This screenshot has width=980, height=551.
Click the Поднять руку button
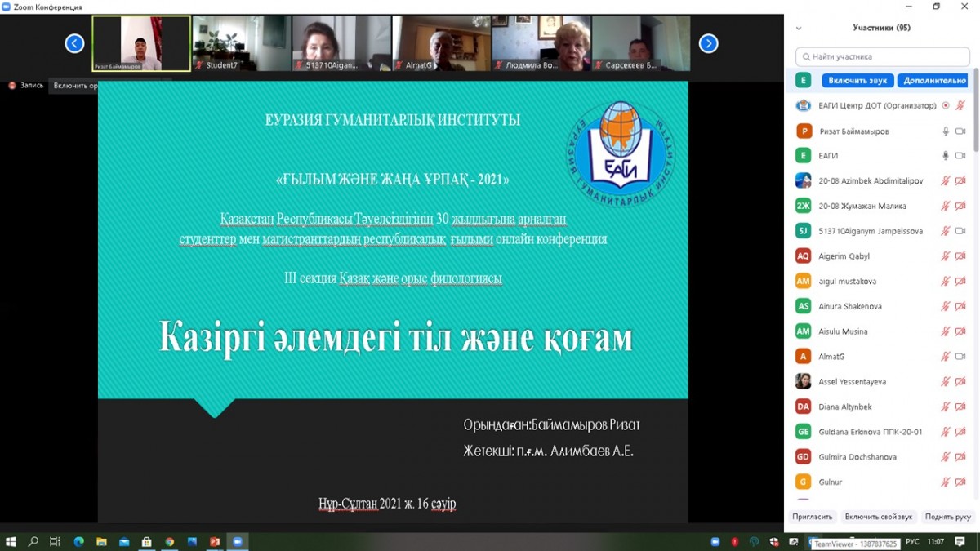point(947,517)
